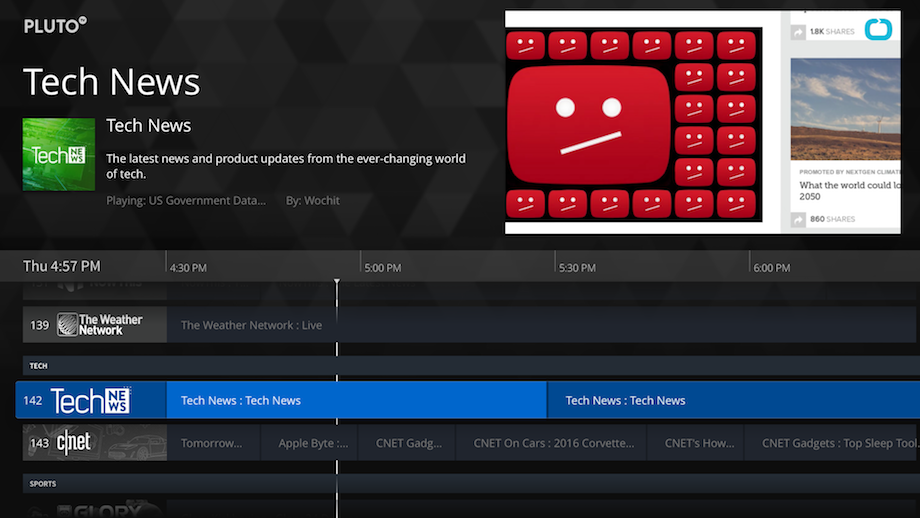Jump to the TECH category header
Viewport: 920px width, 518px height.
pyautogui.click(x=38, y=366)
